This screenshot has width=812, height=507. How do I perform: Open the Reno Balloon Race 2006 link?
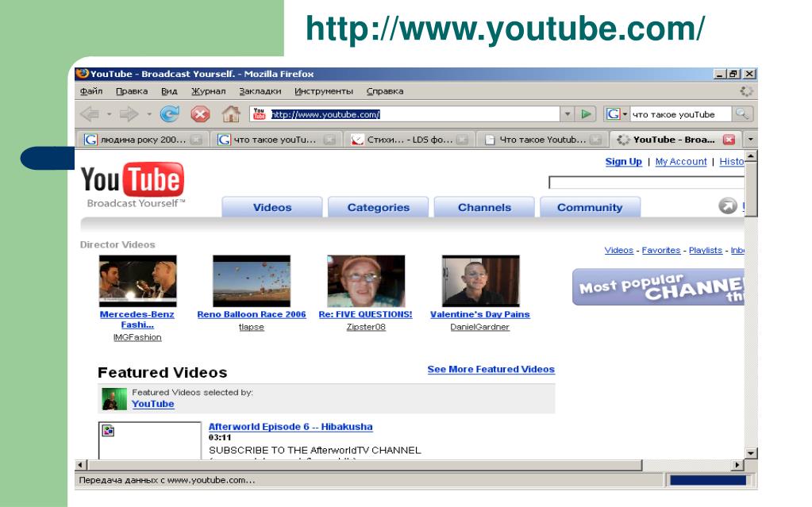[252, 314]
